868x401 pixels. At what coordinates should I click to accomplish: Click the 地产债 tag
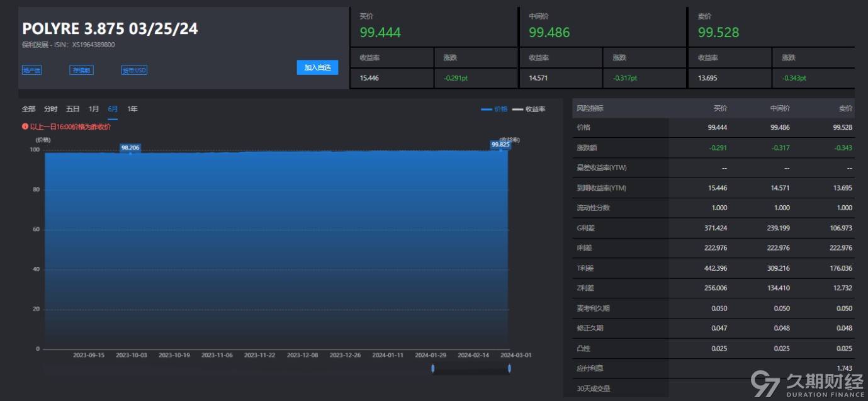(31, 70)
